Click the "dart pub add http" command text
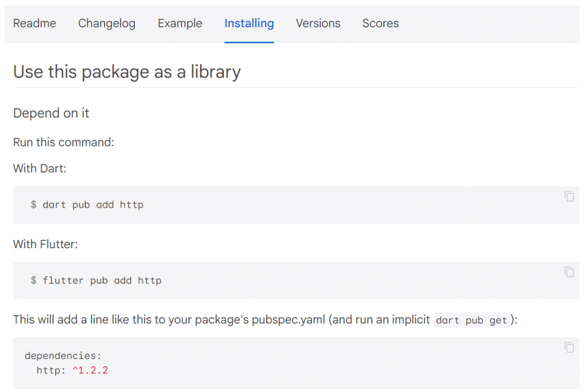585x392 pixels. pyautogui.click(x=93, y=204)
